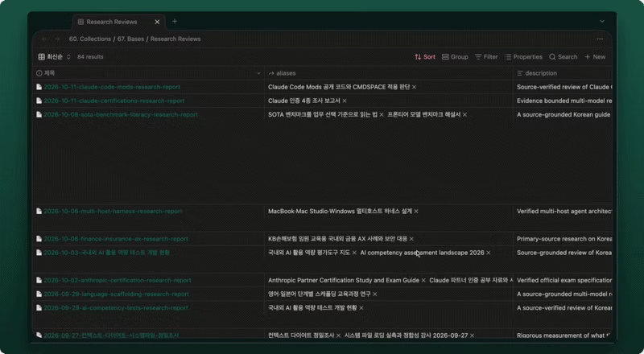Select the Claude 인증 4종 조사 보고서 alias text
Image resolution: width=644 pixels, height=354 pixels.
304,101
